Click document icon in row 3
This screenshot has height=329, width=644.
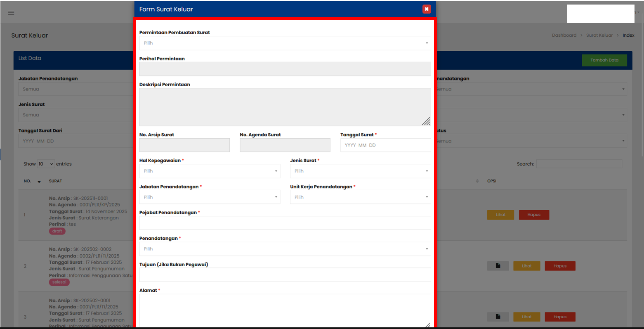(498, 317)
